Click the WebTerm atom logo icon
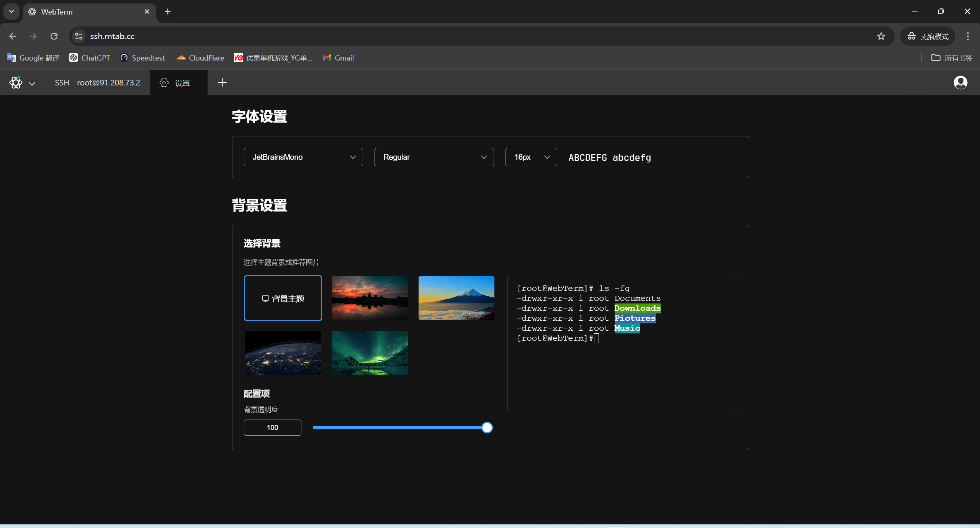Viewport: 980px width, 528px height. coord(16,82)
